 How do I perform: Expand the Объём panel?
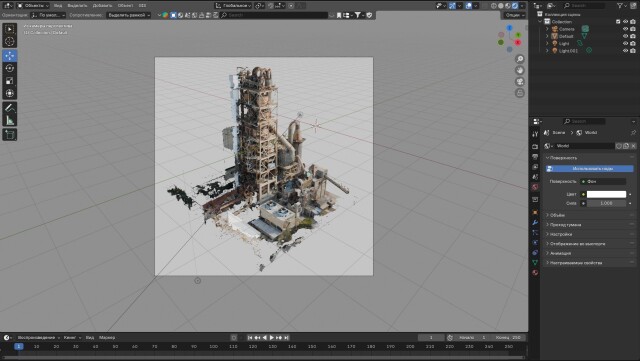(x=590, y=215)
